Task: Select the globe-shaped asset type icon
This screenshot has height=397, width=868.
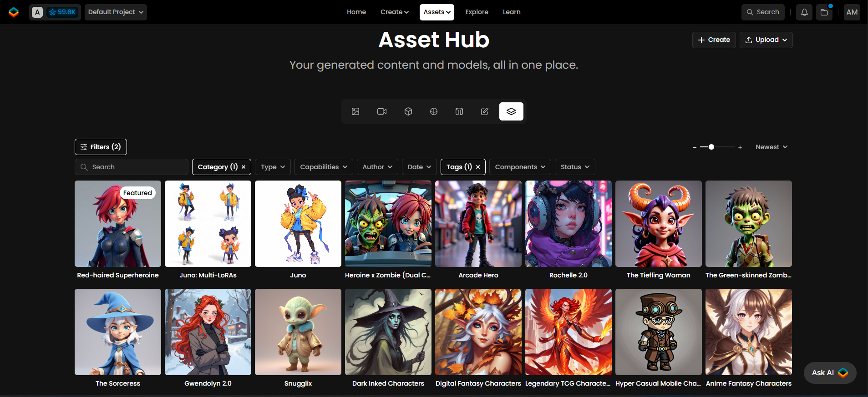Action: pyautogui.click(x=434, y=111)
